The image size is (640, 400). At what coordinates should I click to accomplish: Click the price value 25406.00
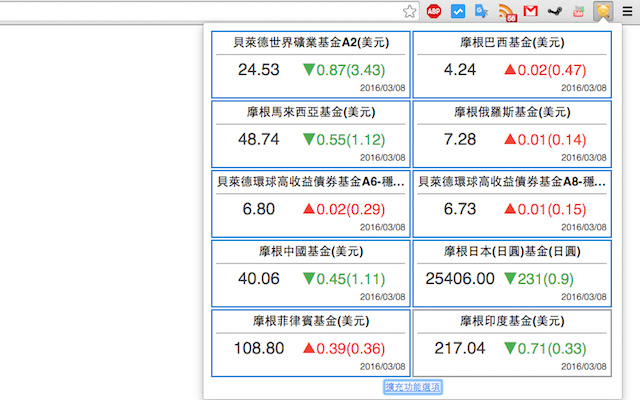click(x=460, y=279)
